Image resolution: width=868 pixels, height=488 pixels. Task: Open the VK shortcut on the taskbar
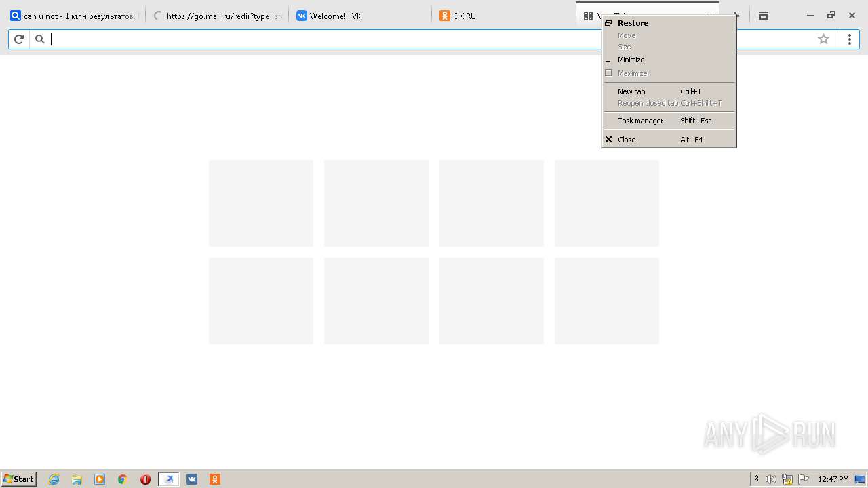pos(192,479)
